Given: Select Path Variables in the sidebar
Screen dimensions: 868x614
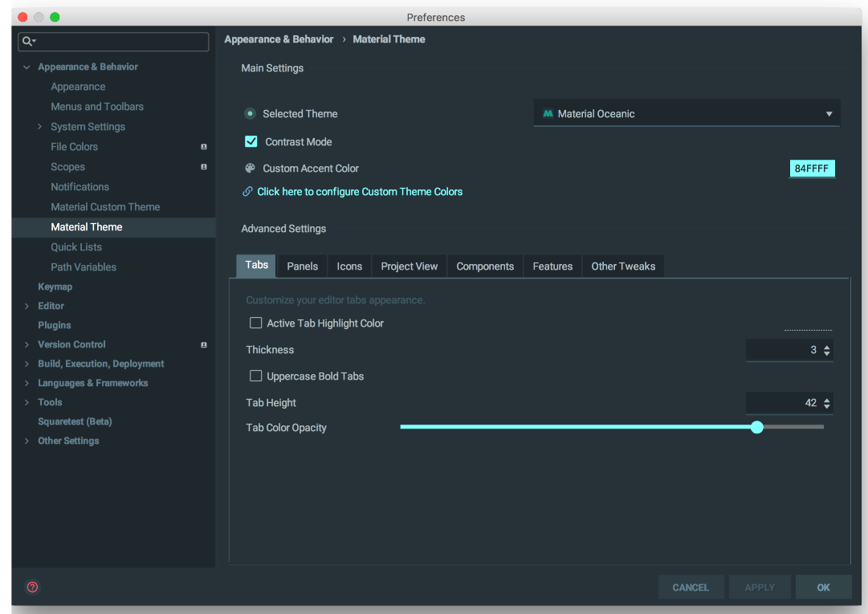Looking at the screenshot, I should (84, 267).
